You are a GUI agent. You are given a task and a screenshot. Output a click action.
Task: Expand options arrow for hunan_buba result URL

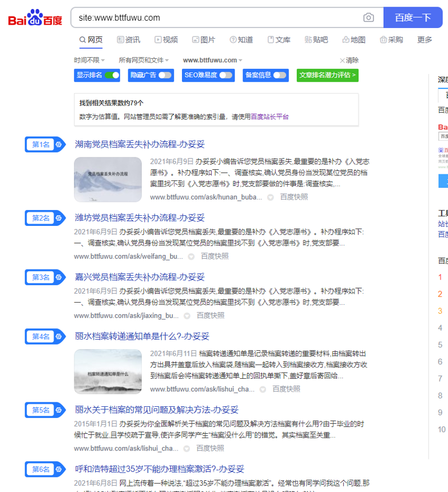coord(270,197)
